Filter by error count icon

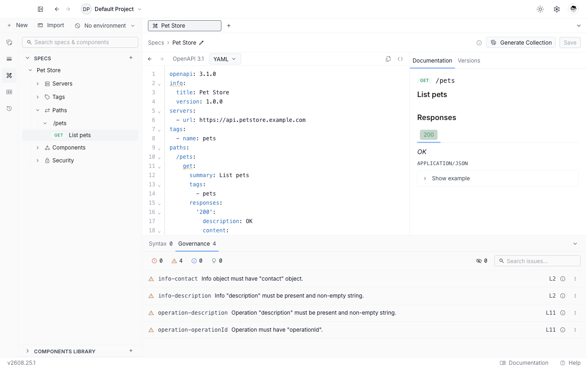pos(157,261)
